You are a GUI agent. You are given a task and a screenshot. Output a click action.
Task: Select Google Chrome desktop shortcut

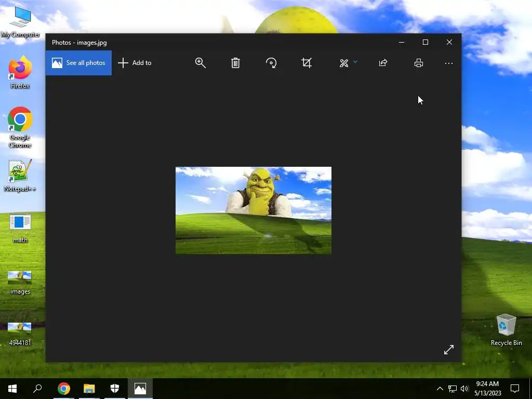coord(20,128)
